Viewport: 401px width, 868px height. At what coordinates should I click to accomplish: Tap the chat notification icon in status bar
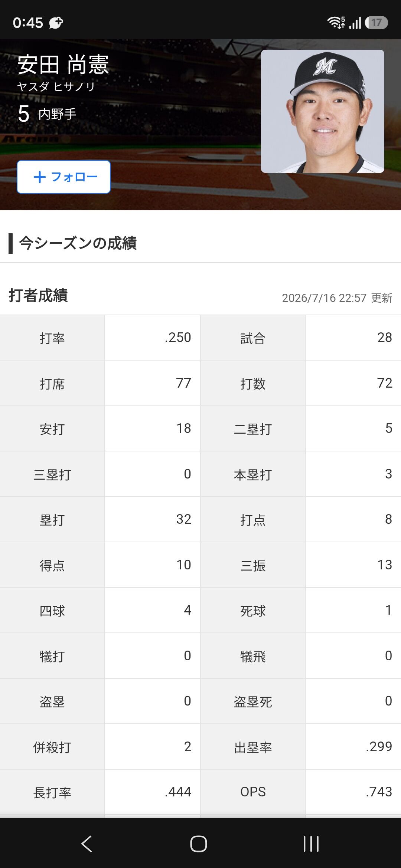tap(56, 23)
